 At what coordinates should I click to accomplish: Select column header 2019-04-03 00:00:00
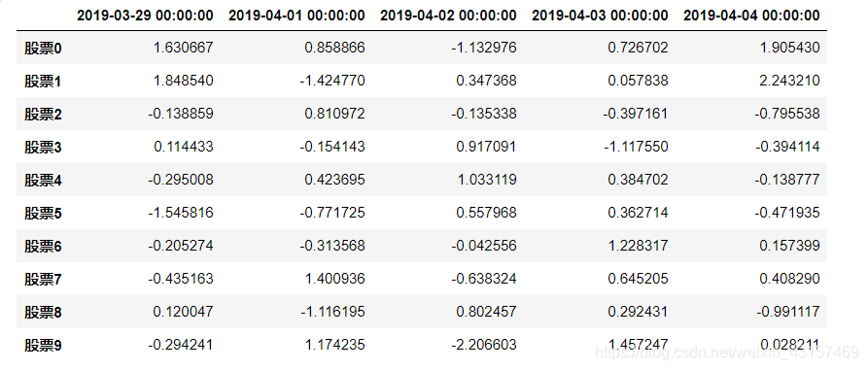click(x=600, y=16)
